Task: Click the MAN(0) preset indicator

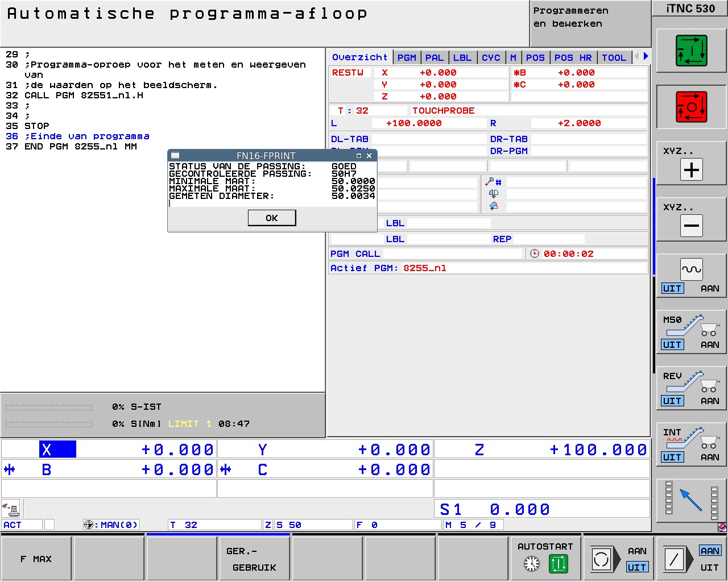Action: coord(111,525)
